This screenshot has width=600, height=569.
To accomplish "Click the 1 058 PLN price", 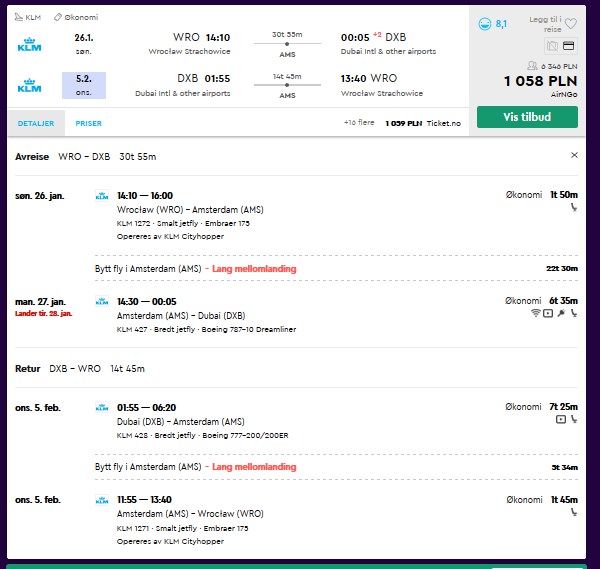I will (x=540, y=81).
